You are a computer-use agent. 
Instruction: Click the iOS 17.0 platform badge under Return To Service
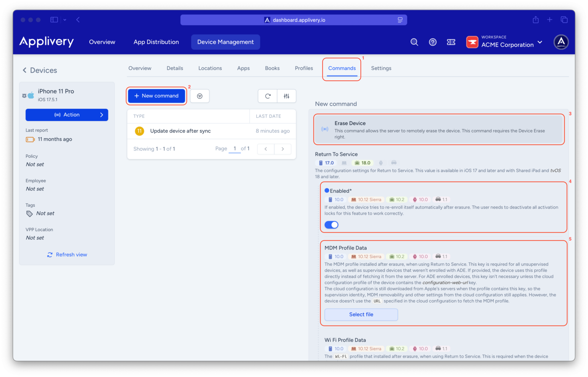325,163
